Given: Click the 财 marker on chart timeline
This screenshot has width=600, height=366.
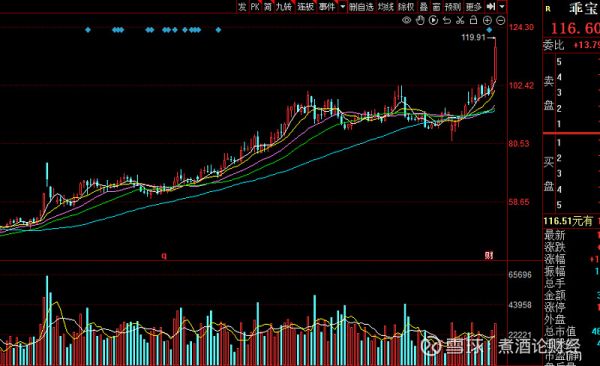Looking at the screenshot, I should [489, 255].
